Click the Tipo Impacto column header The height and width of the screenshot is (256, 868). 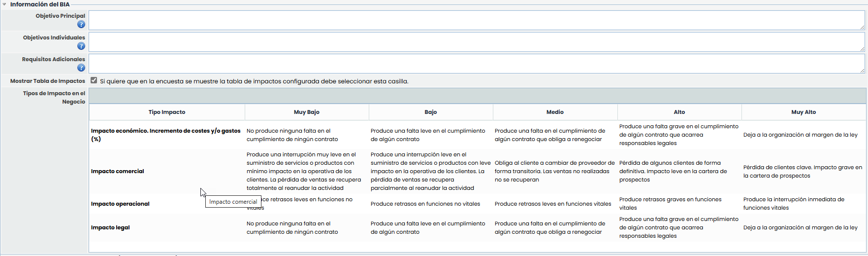[x=167, y=112]
